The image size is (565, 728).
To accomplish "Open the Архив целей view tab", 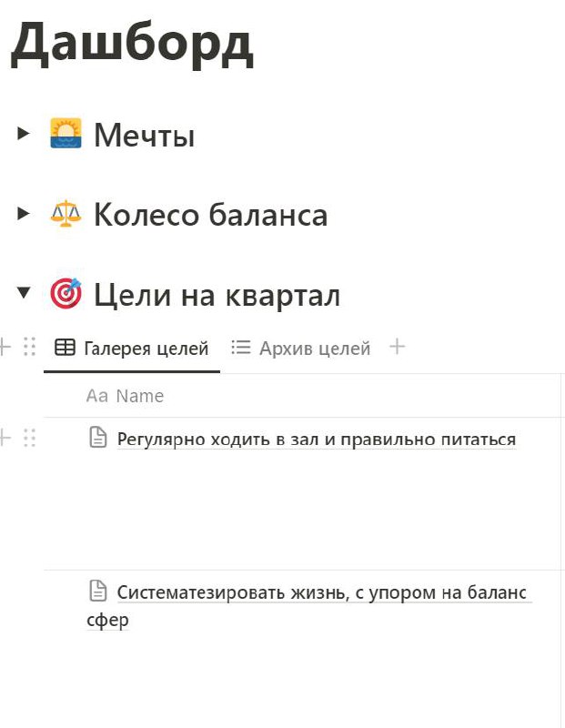I will pyautogui.click(x=301, y=349).
